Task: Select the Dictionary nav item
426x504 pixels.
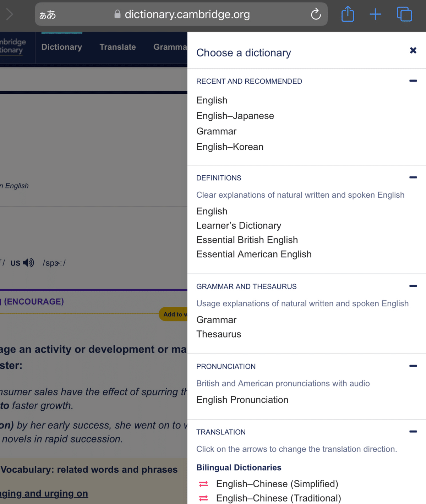Action: [x=61, y=47]
